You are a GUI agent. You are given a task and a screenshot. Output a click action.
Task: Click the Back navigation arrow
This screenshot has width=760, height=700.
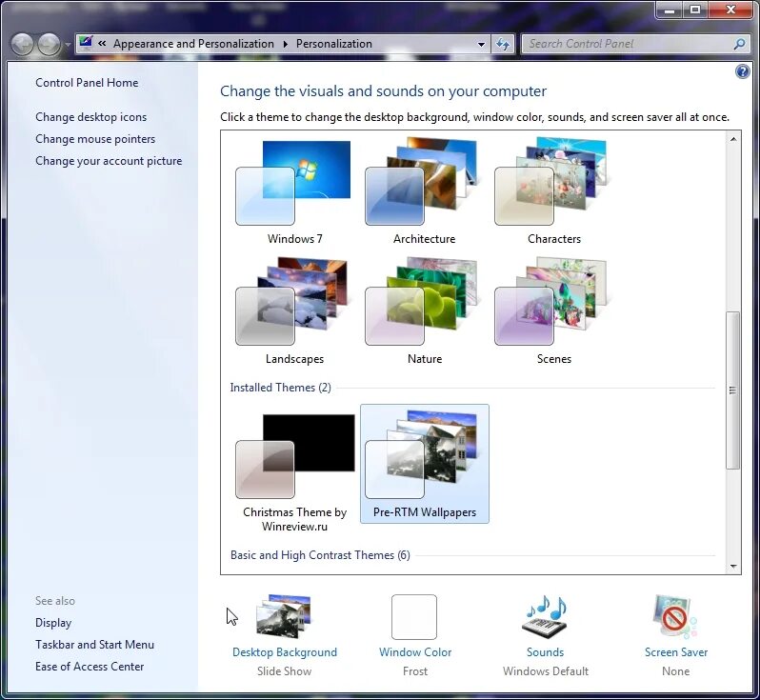point(22,44)
